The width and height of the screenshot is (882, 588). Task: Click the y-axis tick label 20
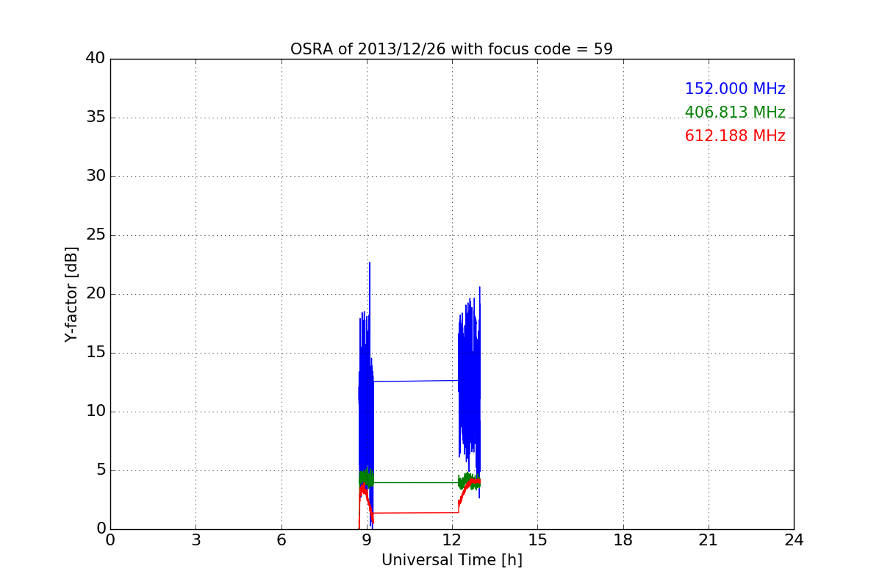[x=96, y=294]
